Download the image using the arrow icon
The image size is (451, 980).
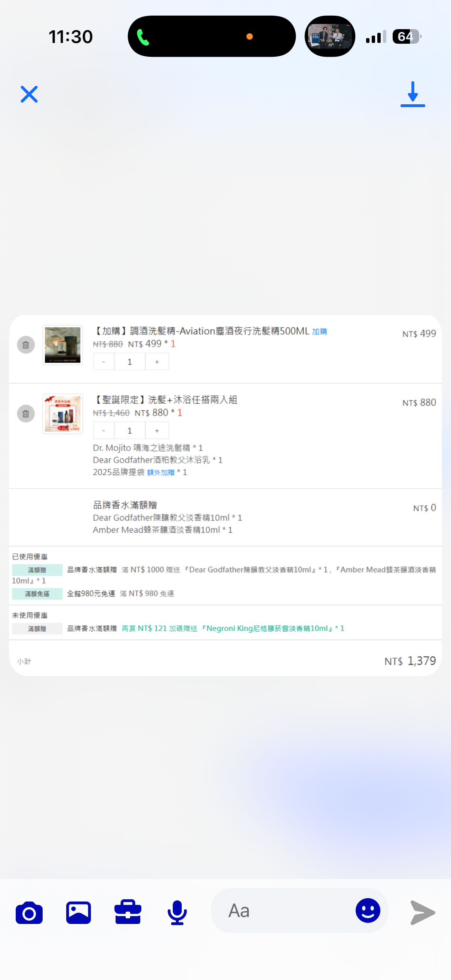tap(412, 94)
